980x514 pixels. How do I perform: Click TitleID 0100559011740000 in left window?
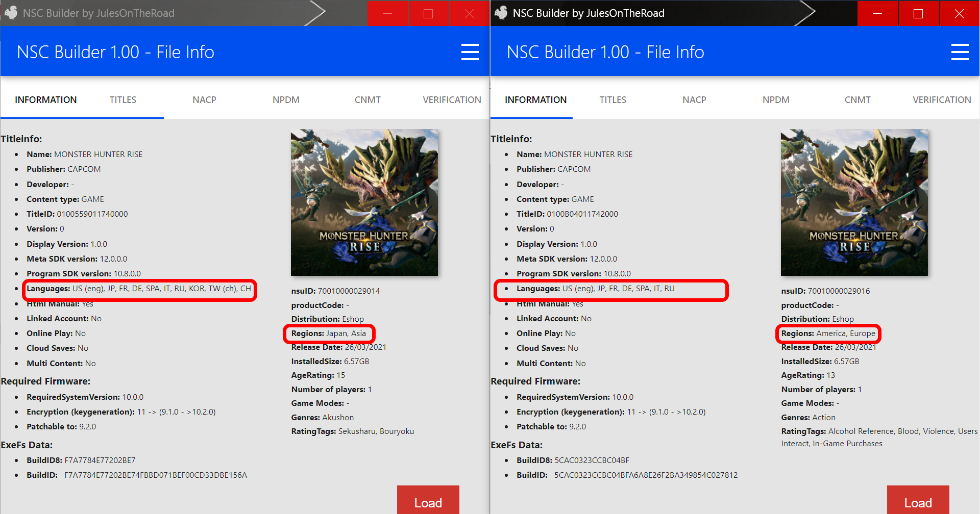(x=77, y=214)
